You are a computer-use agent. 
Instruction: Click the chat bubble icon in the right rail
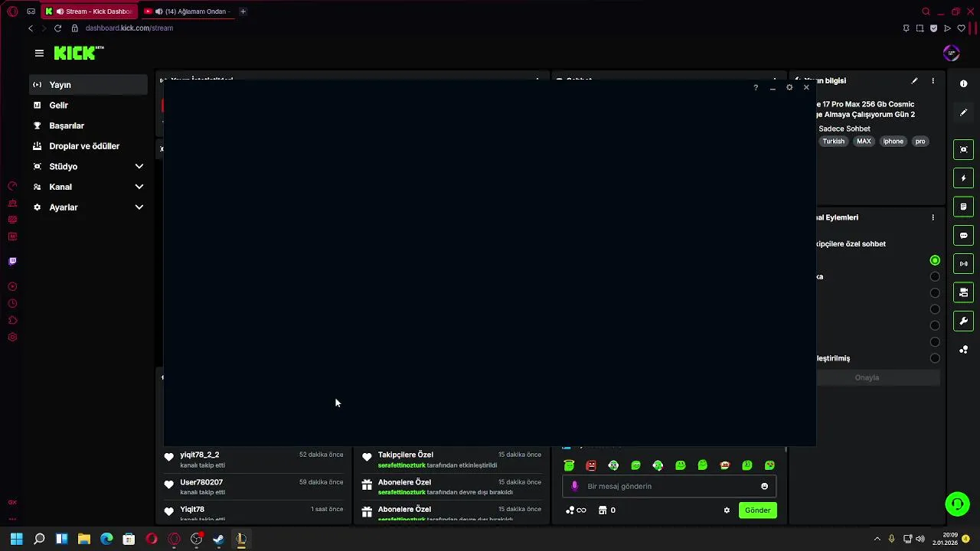tap(964, 235)
